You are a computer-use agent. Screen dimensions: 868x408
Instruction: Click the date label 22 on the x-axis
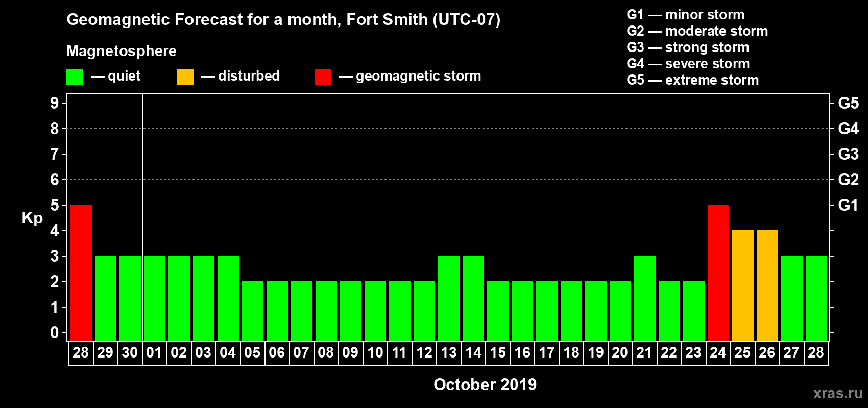click(x=669, y=352)
